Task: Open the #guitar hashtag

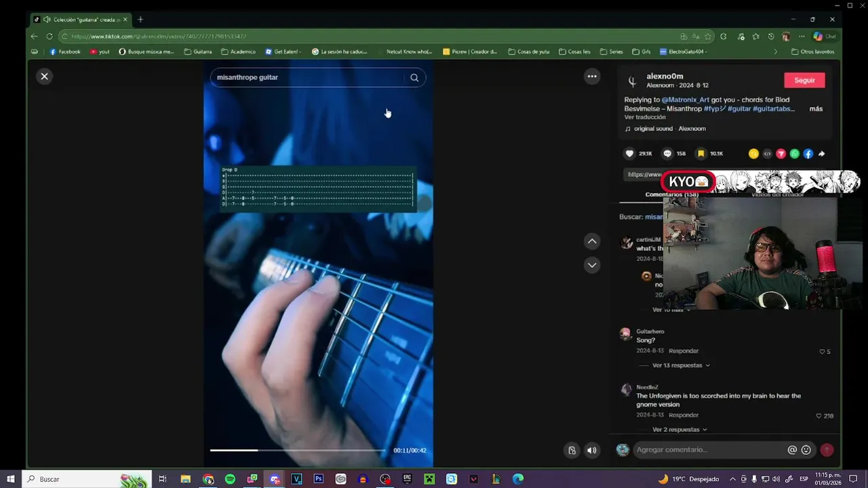Action: (x=739, y=108)
